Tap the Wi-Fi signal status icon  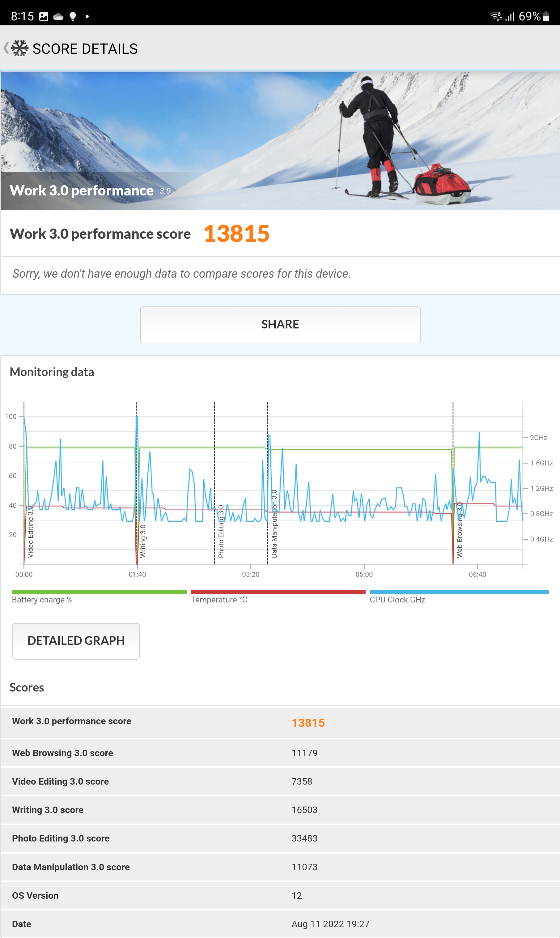click(496, 16)
